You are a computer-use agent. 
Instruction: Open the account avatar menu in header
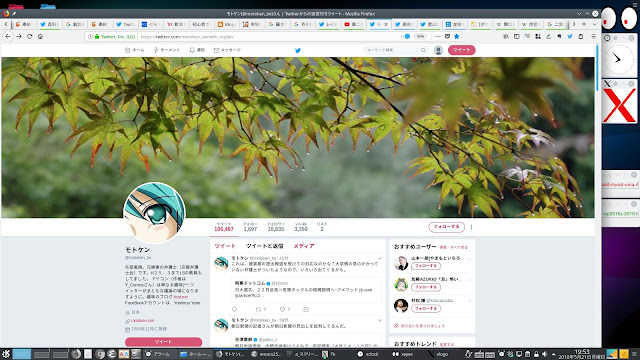[438, 50]
